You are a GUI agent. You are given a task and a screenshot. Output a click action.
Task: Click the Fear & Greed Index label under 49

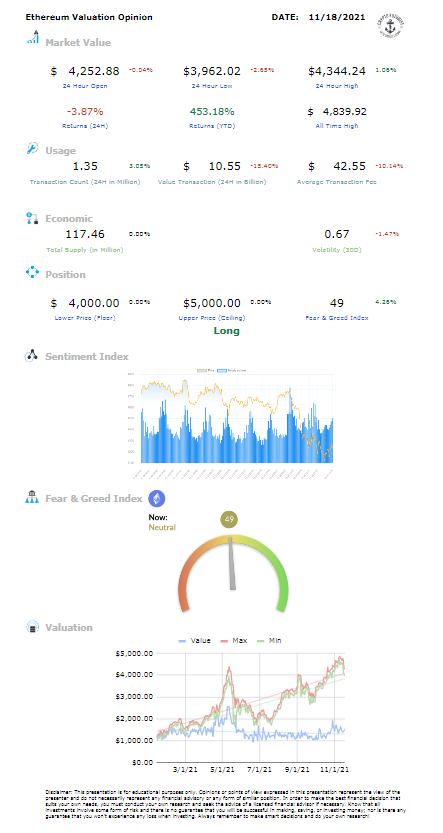(x=337, y=318)
